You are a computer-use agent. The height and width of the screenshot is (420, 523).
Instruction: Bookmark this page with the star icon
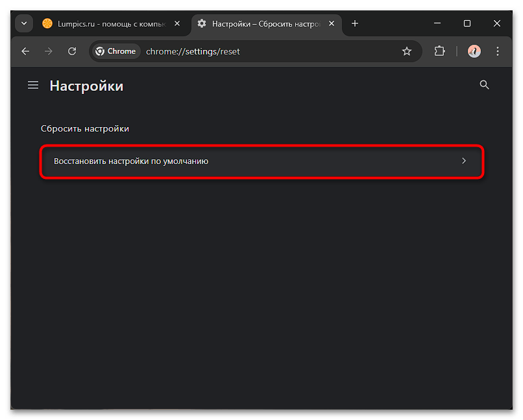pos(407,51)
